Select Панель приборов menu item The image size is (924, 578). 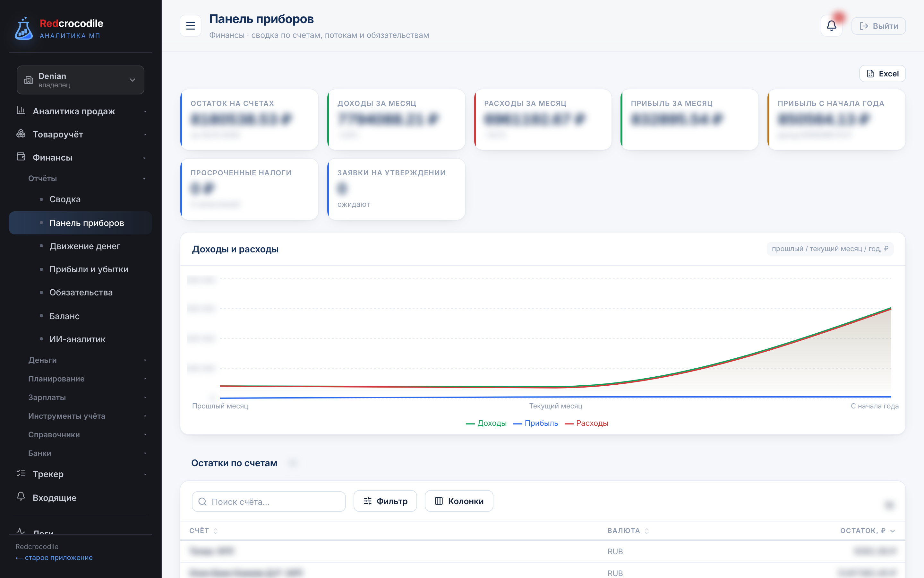(x=81, y=223)
